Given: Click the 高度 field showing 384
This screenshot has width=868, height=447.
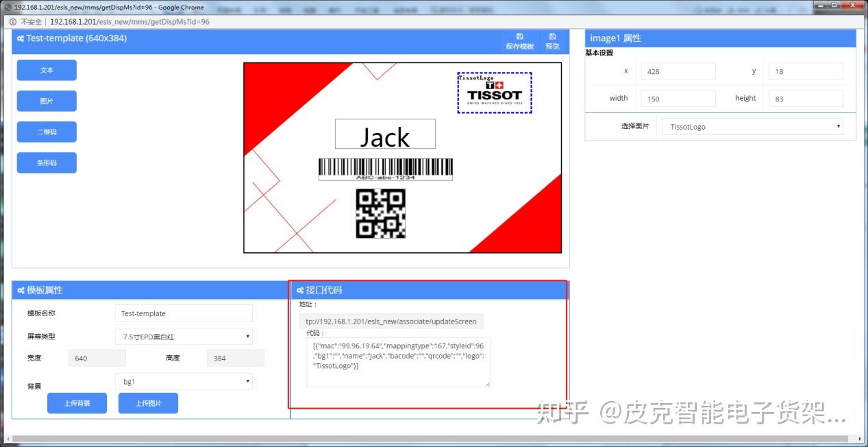Looking at the screenshot, I should (235, 358).
